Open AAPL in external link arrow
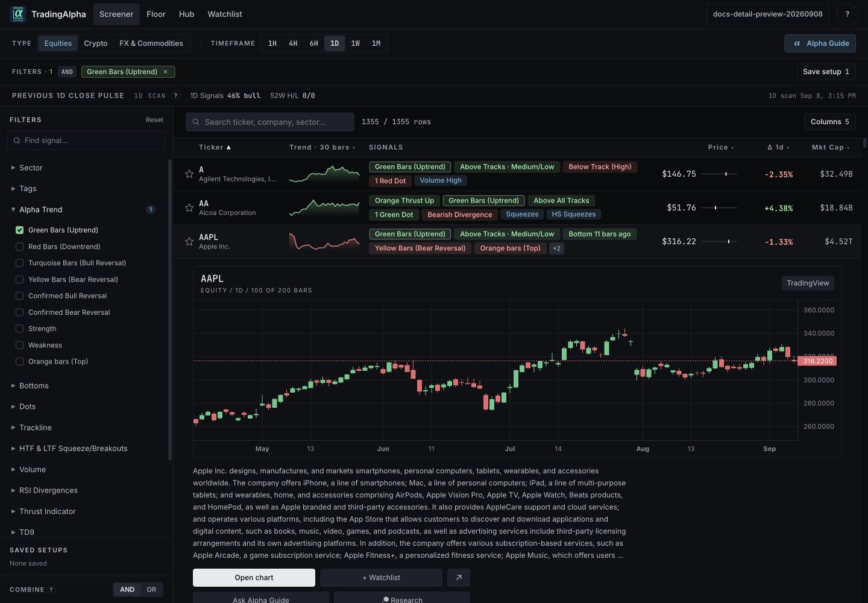868x603 pixels. coord(459,578)
